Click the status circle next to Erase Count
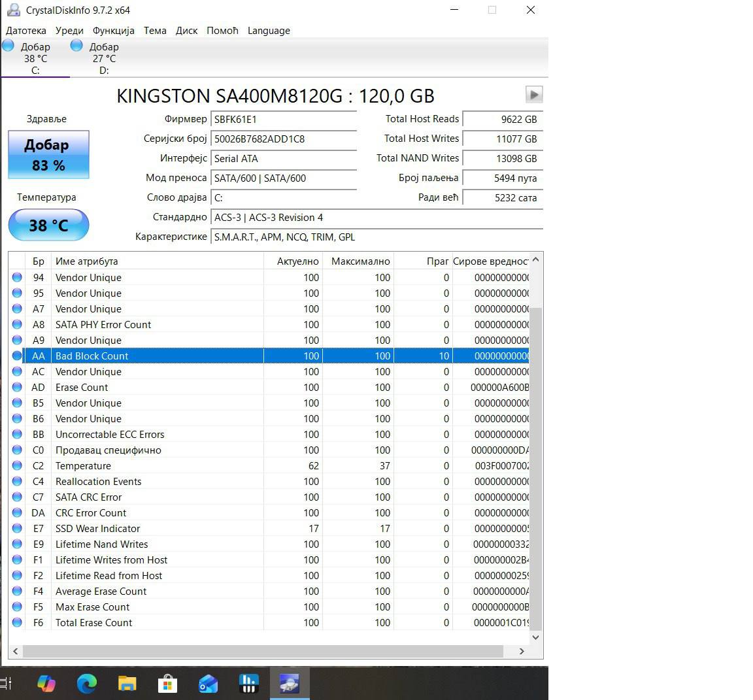The width and height of the screenshot is (753, 700). click(x=17, y=387)
